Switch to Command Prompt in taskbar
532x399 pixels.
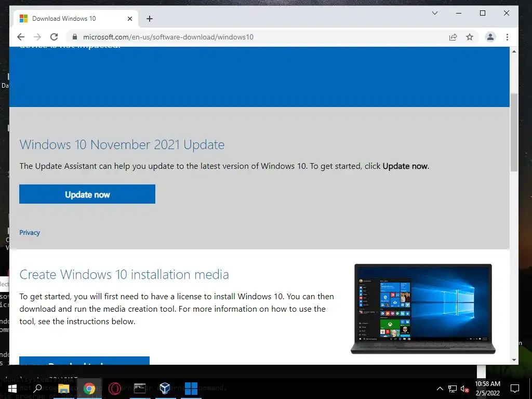coord(139,389)
